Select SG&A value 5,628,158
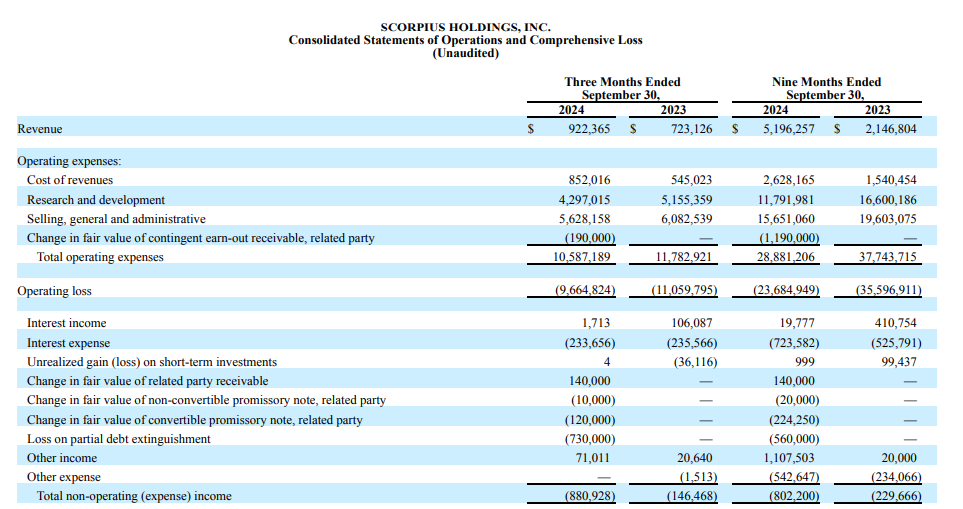Image resolution: width=963 pixels, height=509 pixels. 585,219
